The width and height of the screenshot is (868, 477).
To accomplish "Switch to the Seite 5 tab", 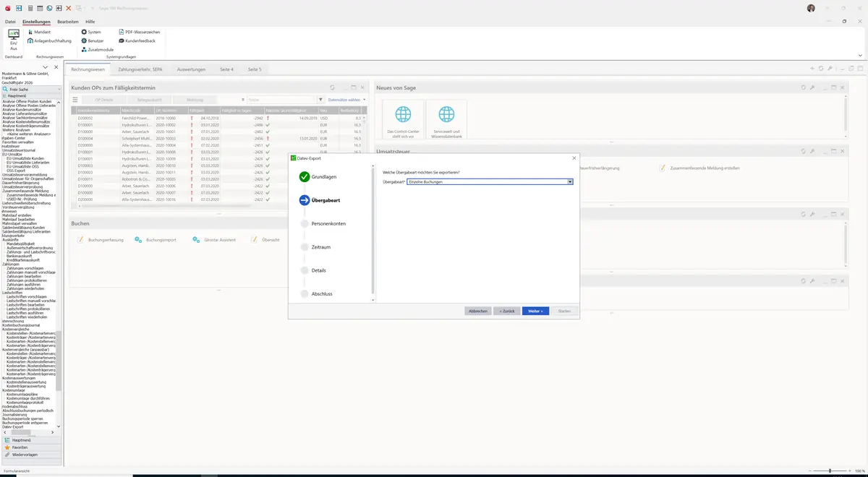I will click(255, 69).
